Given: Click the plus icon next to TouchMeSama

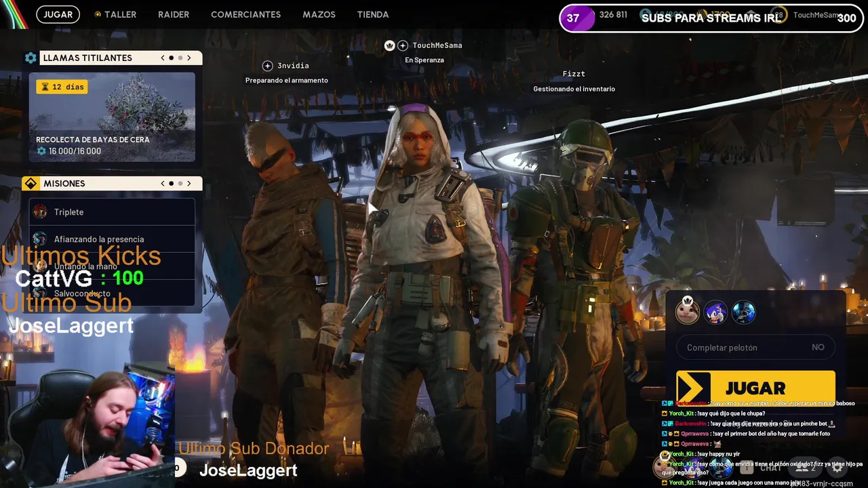Looking at the screenshot, I should (x=403, y=45).
